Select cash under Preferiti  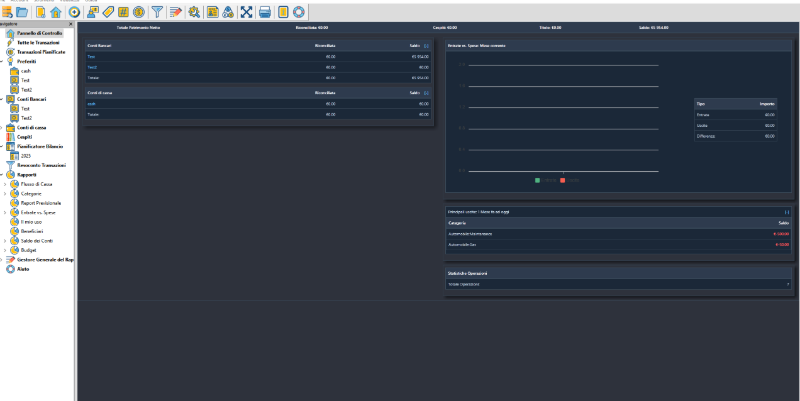[x=26, y=71]
